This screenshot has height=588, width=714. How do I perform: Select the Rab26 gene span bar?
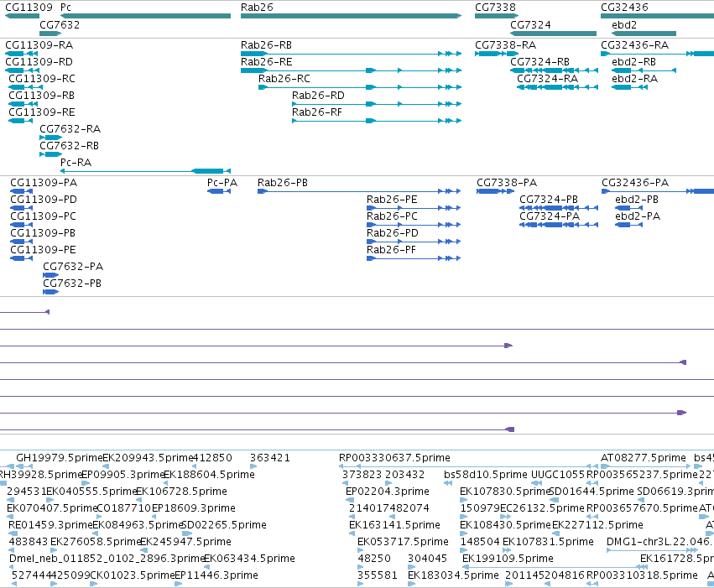pos(351,16)
